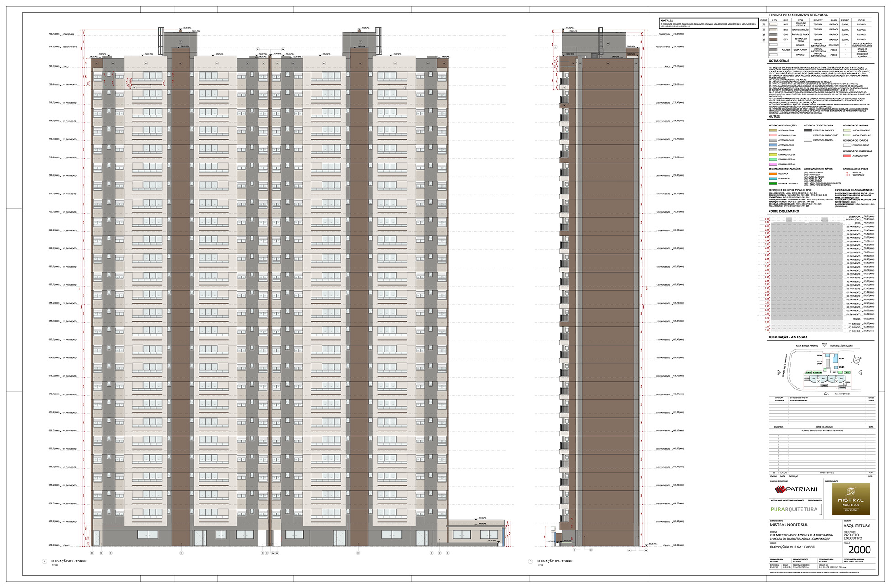
Task: Click the brown 'Estrada da Terra' facade swatch
Action: tap(773, 40)
